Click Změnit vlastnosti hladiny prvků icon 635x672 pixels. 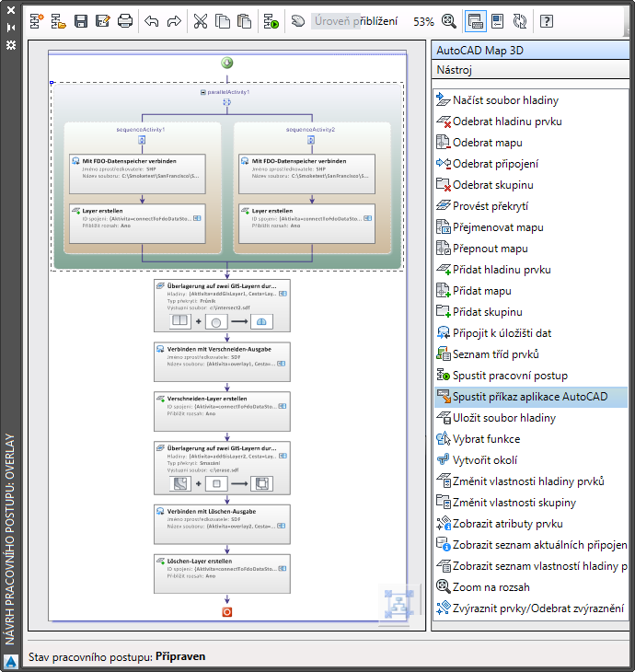pos(443,481)
